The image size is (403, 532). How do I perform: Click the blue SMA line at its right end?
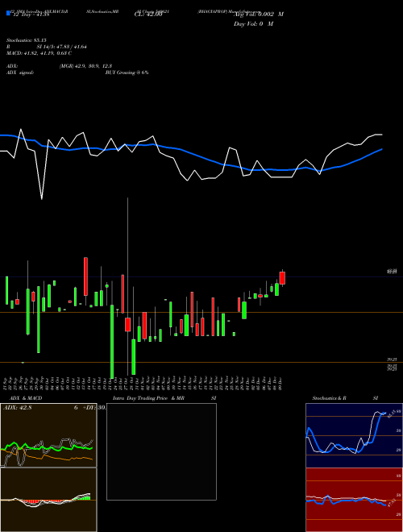(x=381, y=149)
